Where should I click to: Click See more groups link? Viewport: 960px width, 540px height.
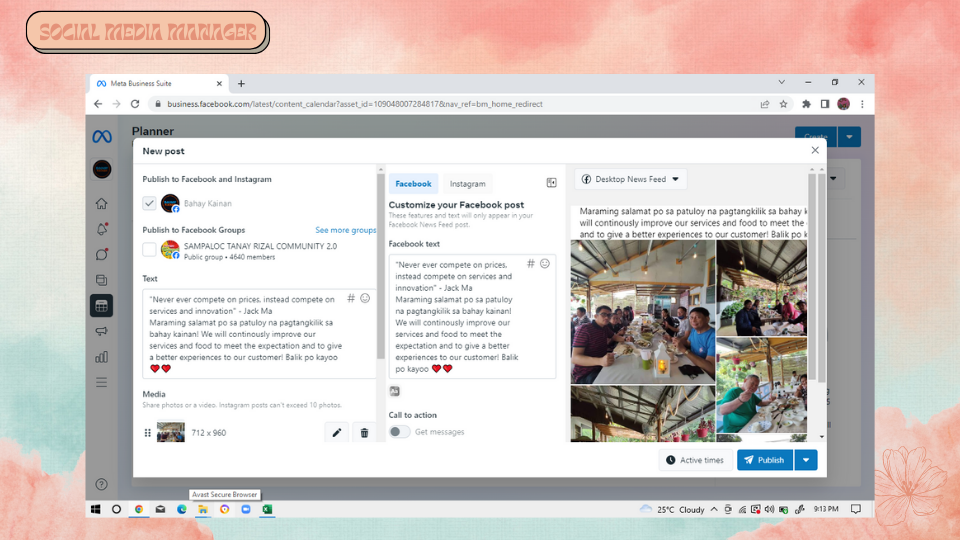tap(345, 230)
